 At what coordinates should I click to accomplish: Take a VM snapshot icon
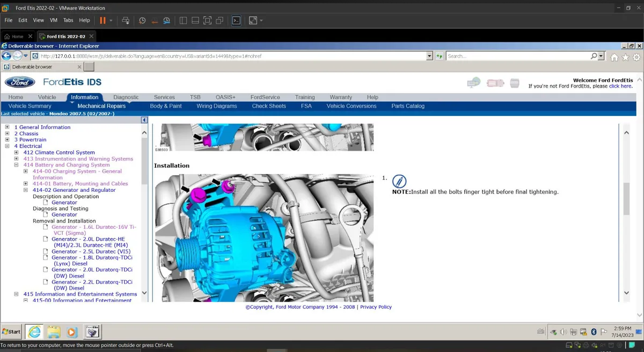click(x=142, y=20)
